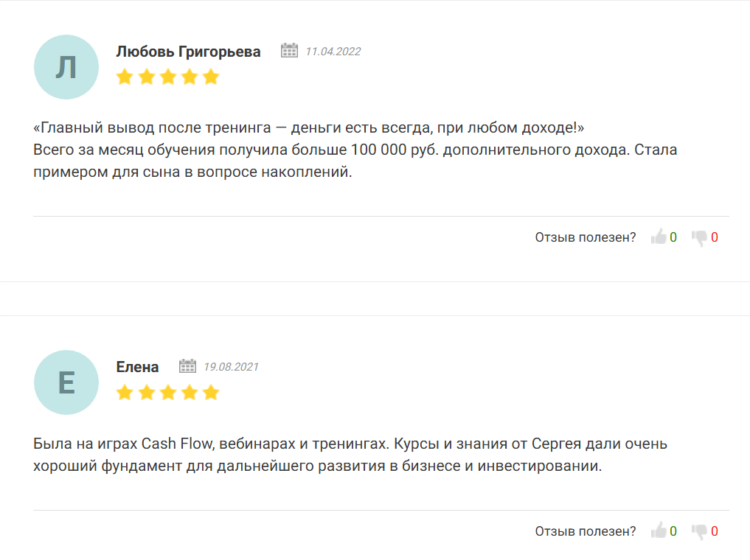Click the red dislike count on Елена's review

tap(715, 531)
